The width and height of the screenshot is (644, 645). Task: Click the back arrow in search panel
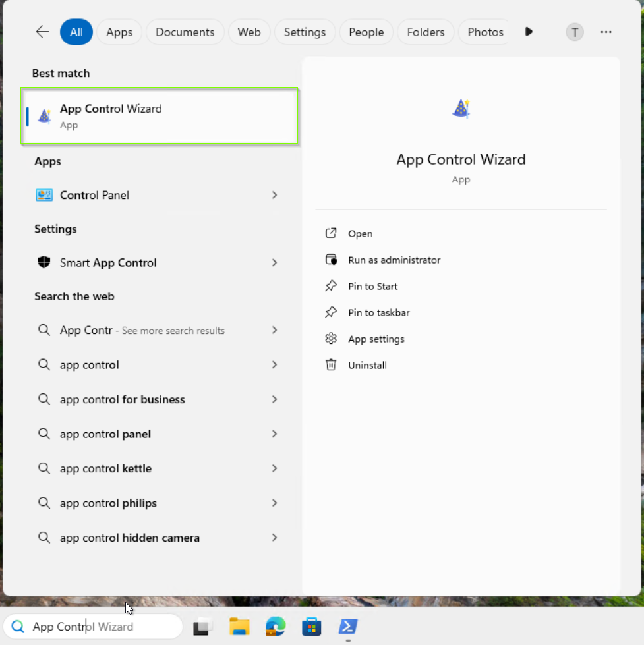pos(43,32)
